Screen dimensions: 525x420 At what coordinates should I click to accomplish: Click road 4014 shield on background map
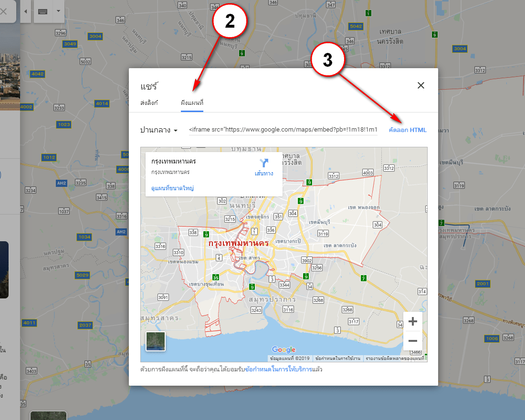(102, 103)
